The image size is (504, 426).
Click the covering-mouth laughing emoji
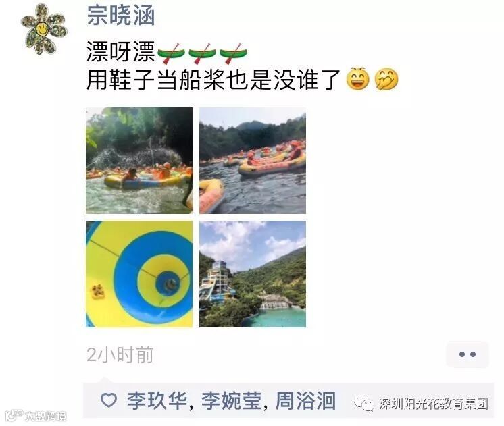(386, 79)
